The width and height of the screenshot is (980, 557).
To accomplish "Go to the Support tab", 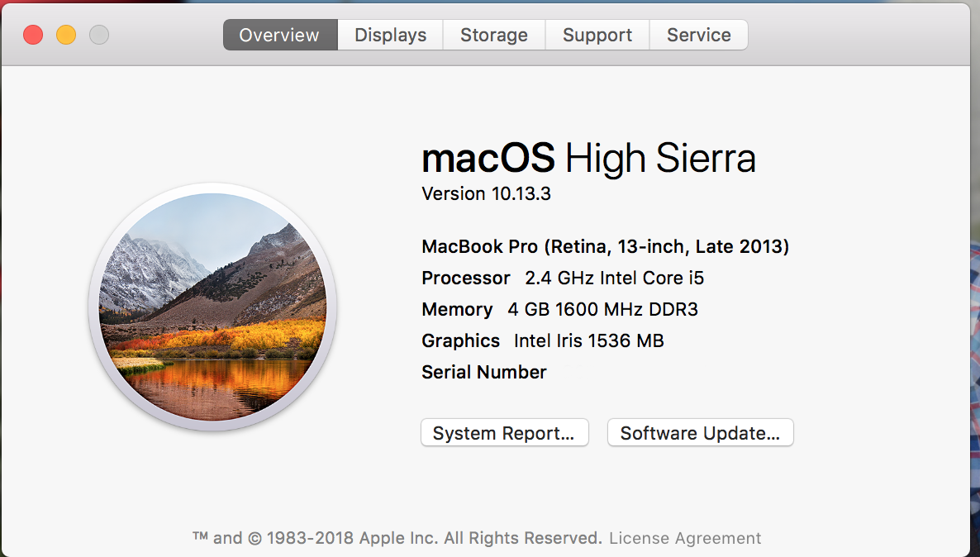I will (x=597, y=35).
